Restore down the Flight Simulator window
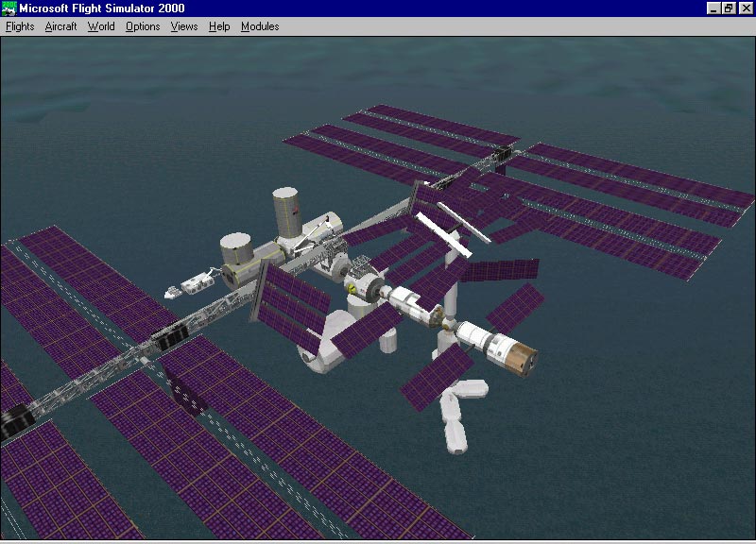 [729, 8]
